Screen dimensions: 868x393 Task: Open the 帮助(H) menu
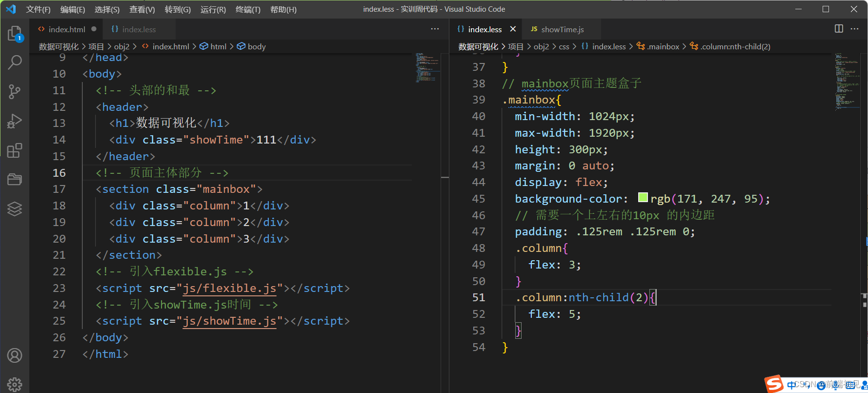click(283, 9)
